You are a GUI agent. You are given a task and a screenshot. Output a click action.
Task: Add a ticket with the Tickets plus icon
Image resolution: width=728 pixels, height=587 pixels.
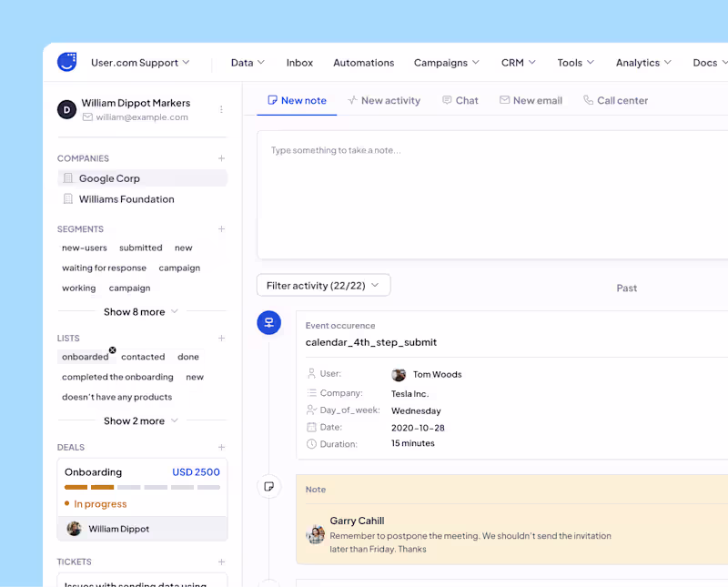[x=221, y=562]
